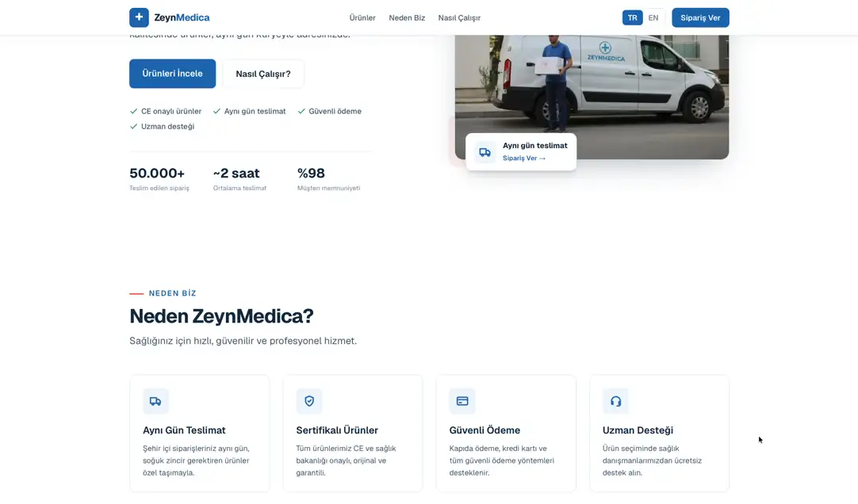Image resolution: width=858 pixels, height=504 pixels.
Task: Click the Uzman Desteği card title
Action: point(638,430)
